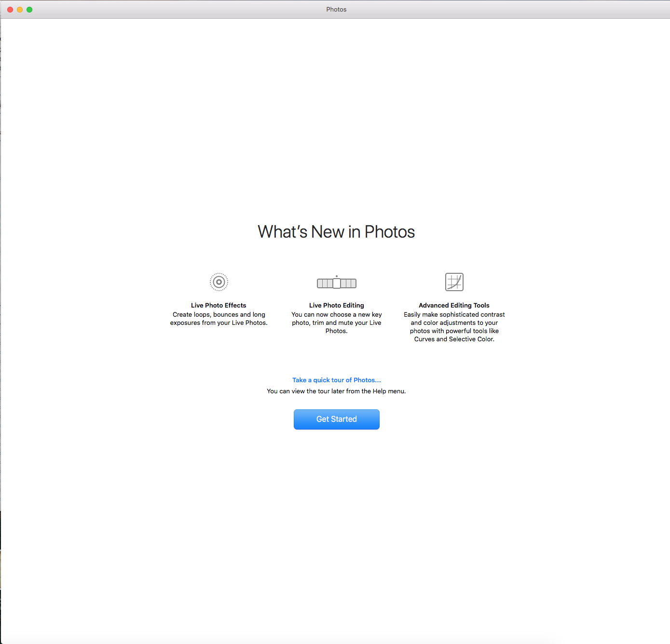The height and width of the screenshot is (644, 670).
Task: Click the Live Photo Editing filmstrip icon
Action: click(x=337, y=282)
